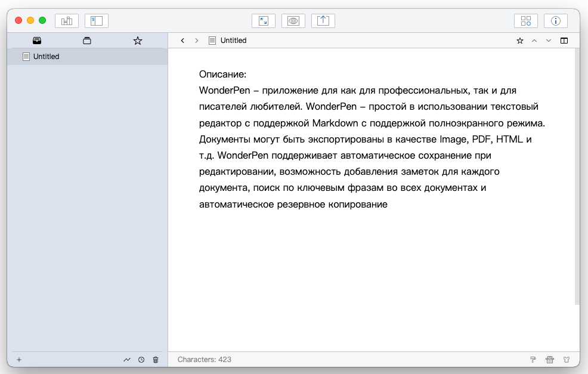Open the trash bin in the sidebar footer
The image size is (588, 374).
[156, 360]
